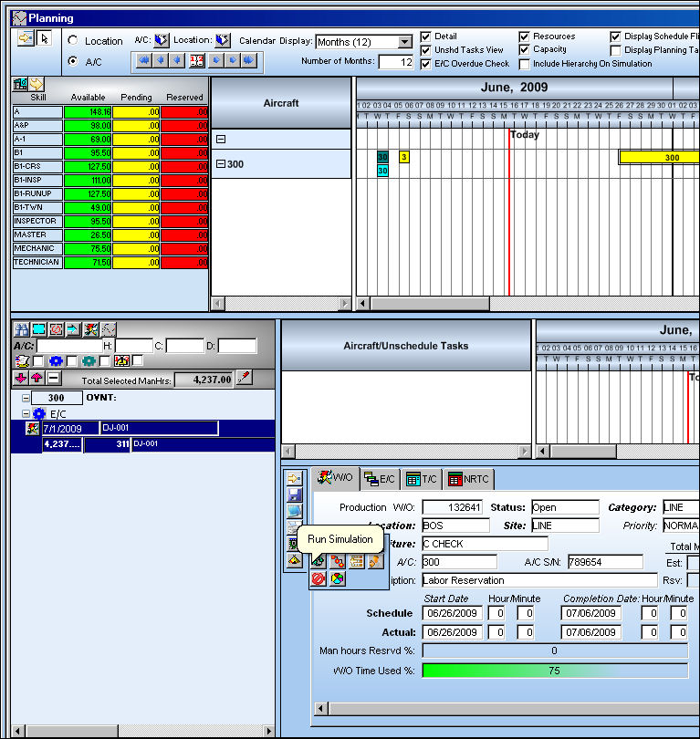
Task: Click the Run Simulation icon button
Action: 319,561
